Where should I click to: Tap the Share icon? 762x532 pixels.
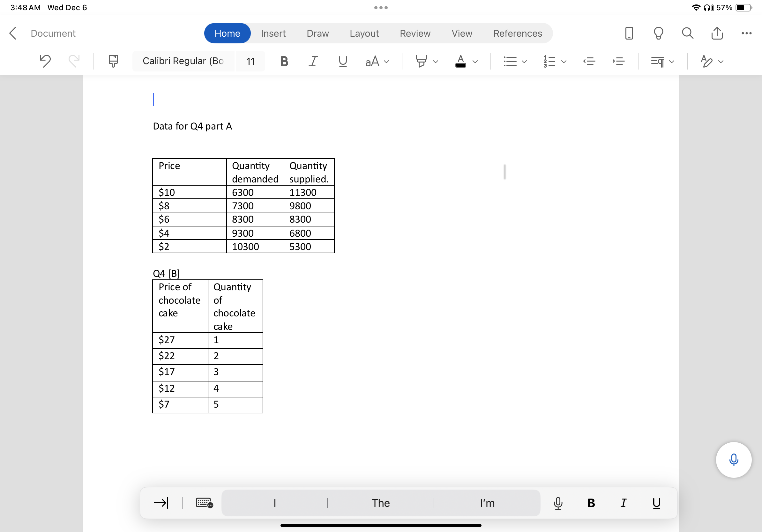[717, 33]
